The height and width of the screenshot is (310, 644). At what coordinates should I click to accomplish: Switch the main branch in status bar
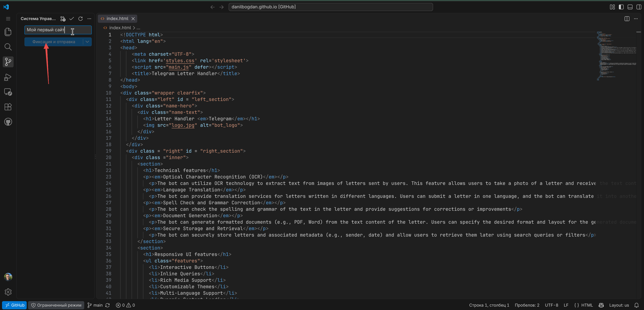[x=95, y=305]
